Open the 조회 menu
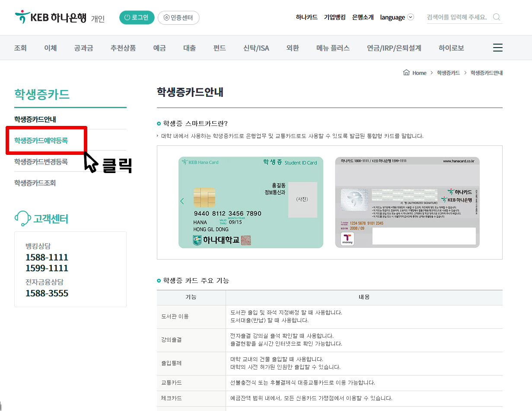The width and height of the screenshot is (532, 411). pyautogui.click(x=20, y=48)
